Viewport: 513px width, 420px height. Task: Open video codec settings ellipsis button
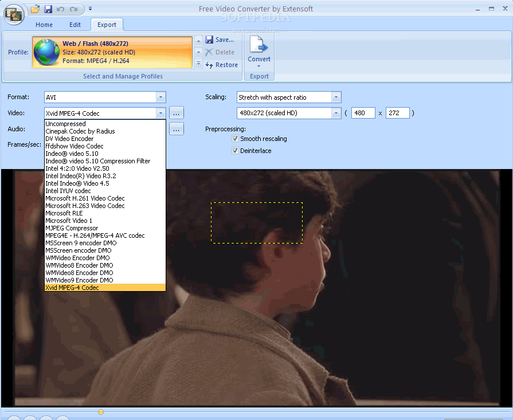click(177, 113)
